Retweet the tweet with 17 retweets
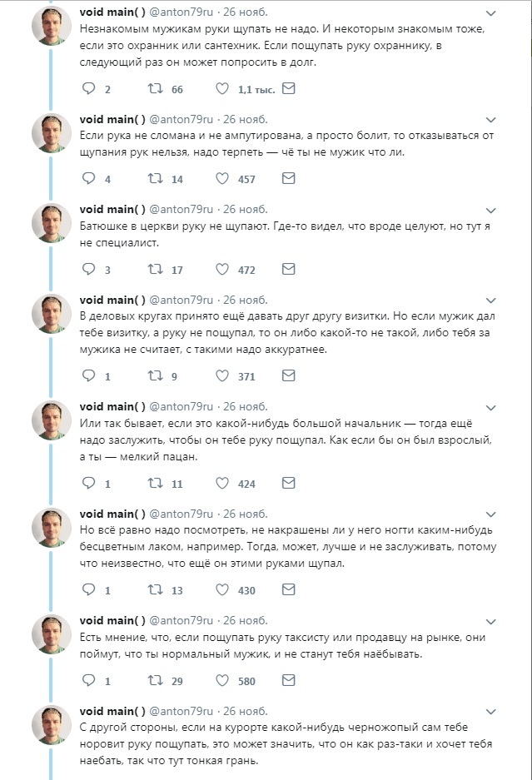 154,269
